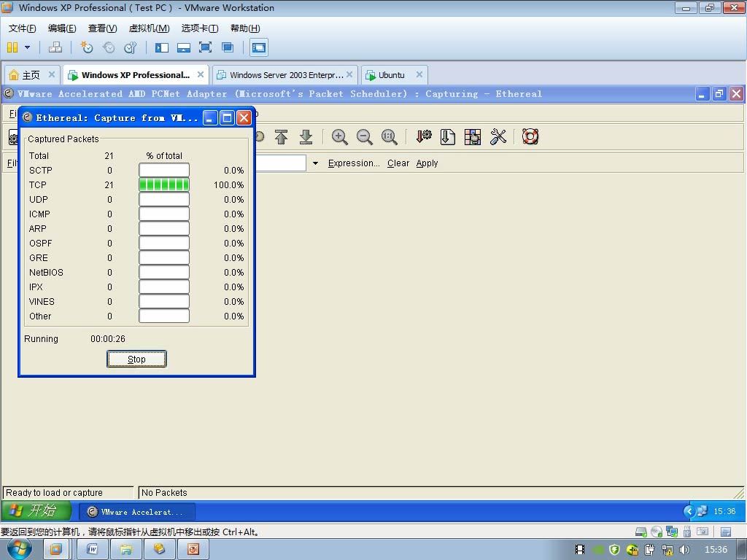Expand hidden XP tray icons chevron
The image size is (747, 560).
[689, 511]
